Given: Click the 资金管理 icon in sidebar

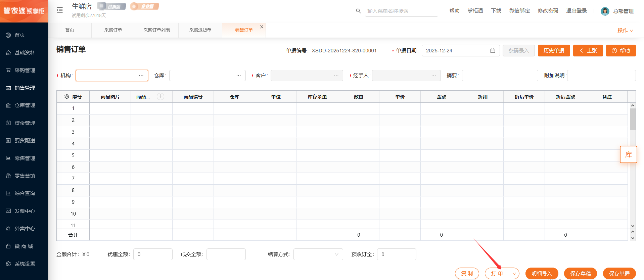Looking at the screenshot, I should 8,123.
